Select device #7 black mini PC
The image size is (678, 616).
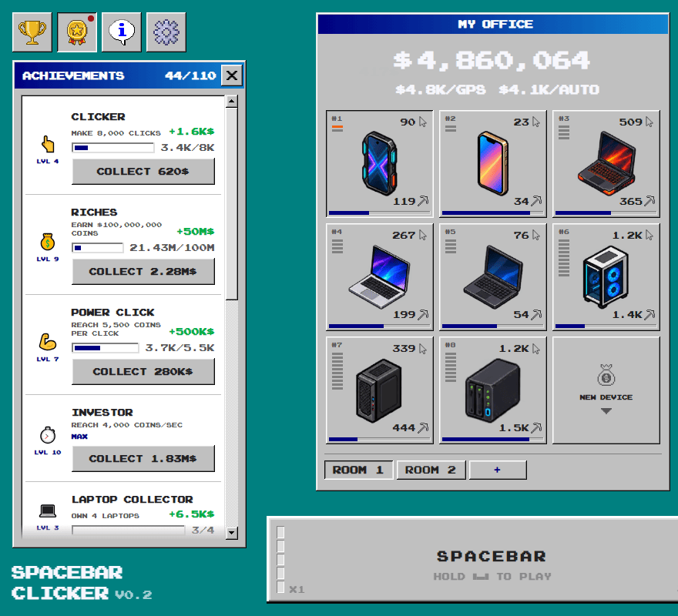pos(379,390)
